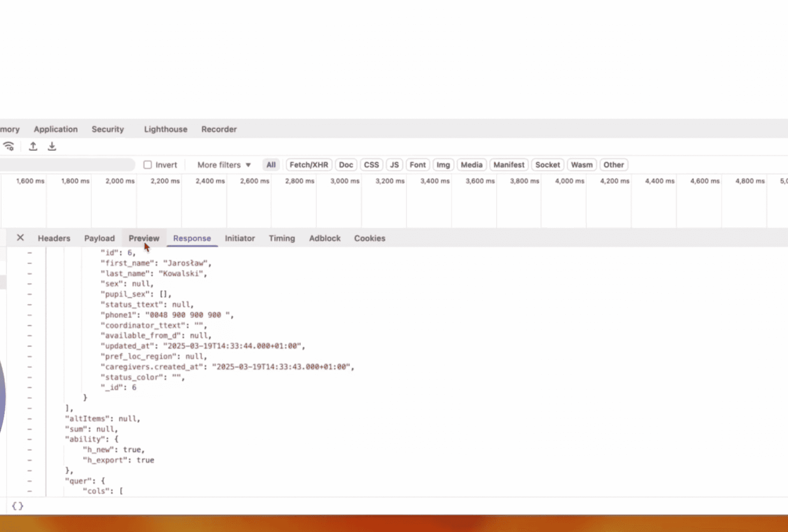Screen dimensions: 788x532
Task: Filter by CSS requests
Action: click(371, 165)
